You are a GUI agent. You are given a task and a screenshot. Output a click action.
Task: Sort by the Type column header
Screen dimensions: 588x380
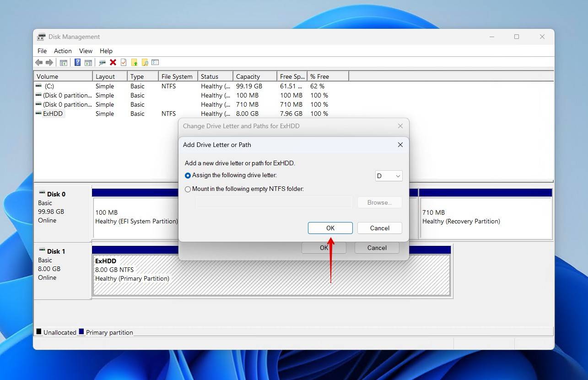click(143, 76)
